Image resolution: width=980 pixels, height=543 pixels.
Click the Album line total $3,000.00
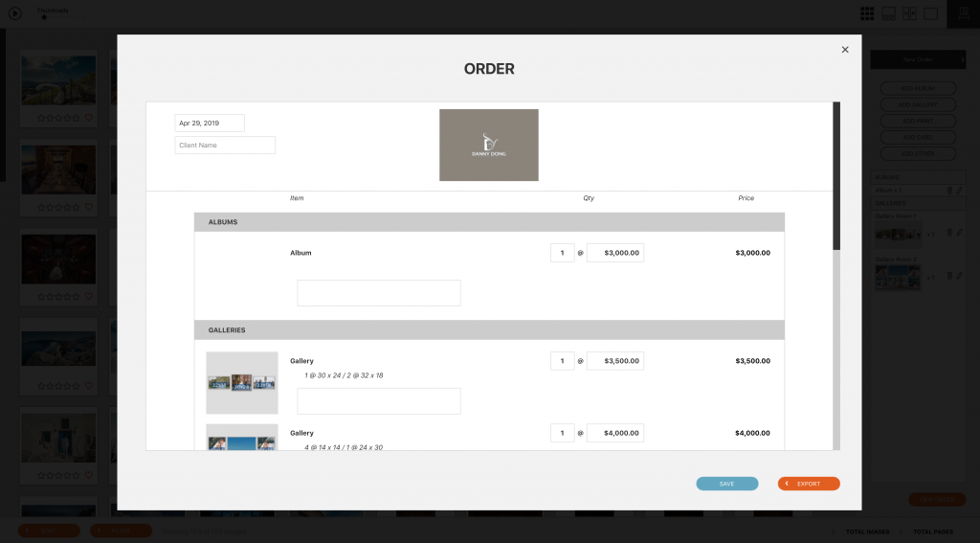coord(752,253)
